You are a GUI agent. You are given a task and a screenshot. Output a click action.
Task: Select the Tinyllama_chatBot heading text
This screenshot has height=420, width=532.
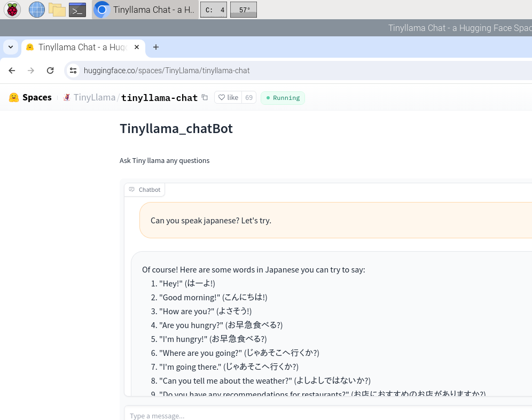pyautogui.click(x=176, y=129)
